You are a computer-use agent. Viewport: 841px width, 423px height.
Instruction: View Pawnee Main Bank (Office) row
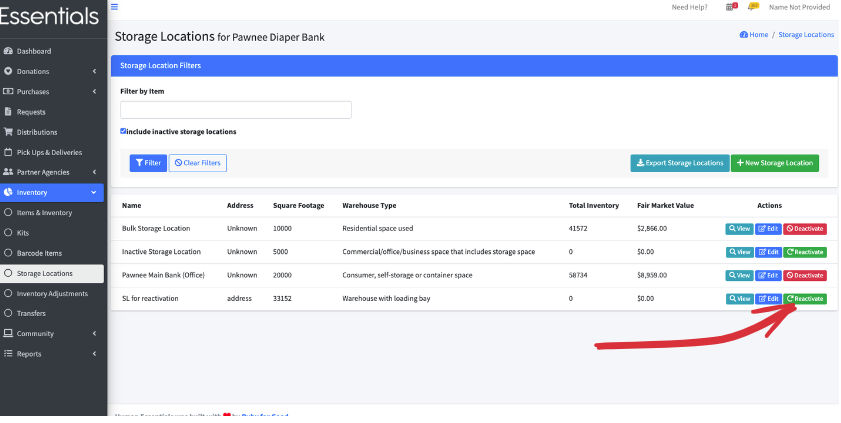click(740, 276)
